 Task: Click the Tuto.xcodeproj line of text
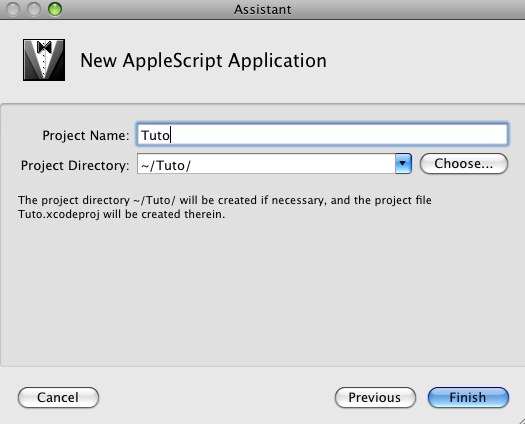click(122, 214)
